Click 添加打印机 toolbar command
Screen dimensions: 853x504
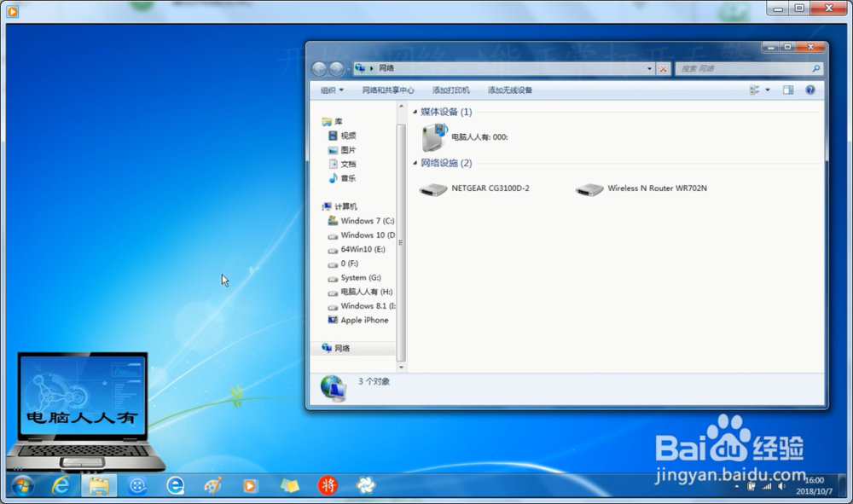(451, 90)
